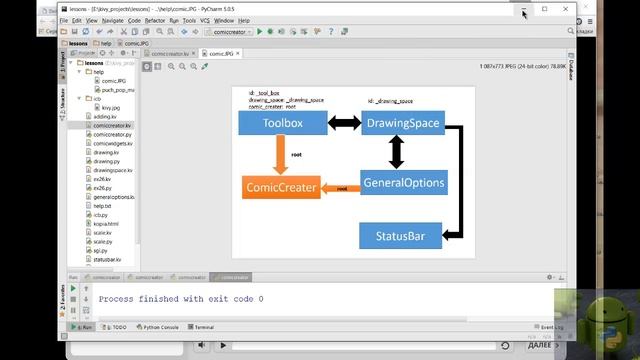Click play button in background player
Image resolution: width=640 pixels, height=360 pixels.
(x=223, y=345)
